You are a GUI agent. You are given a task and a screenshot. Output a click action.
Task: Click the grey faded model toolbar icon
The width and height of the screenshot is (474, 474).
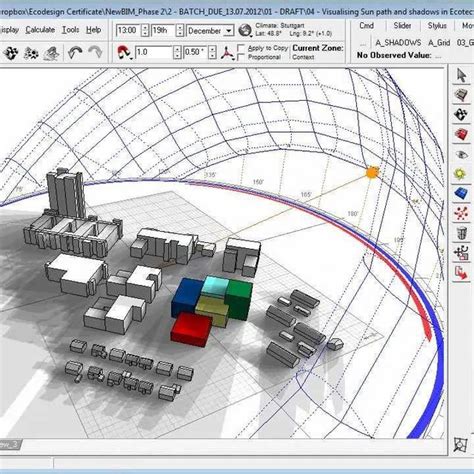(x=52, y=53)
